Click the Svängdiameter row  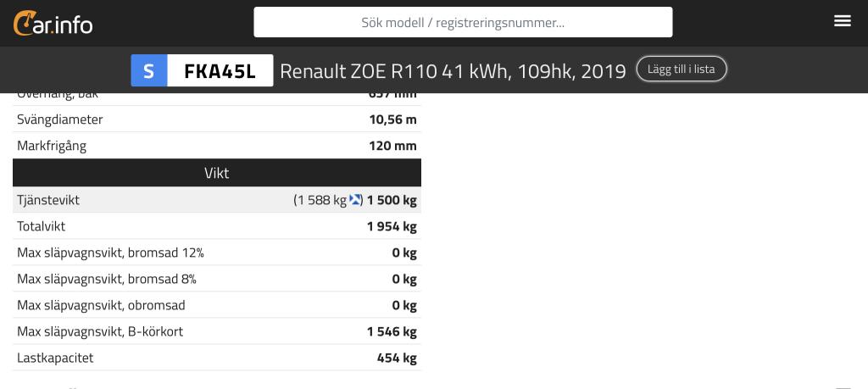217,119
